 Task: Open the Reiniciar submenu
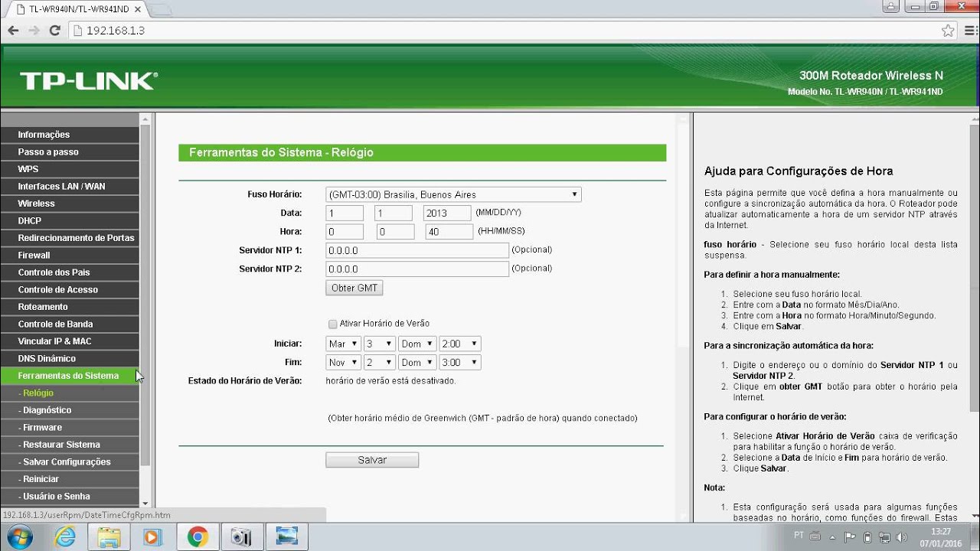70,479
